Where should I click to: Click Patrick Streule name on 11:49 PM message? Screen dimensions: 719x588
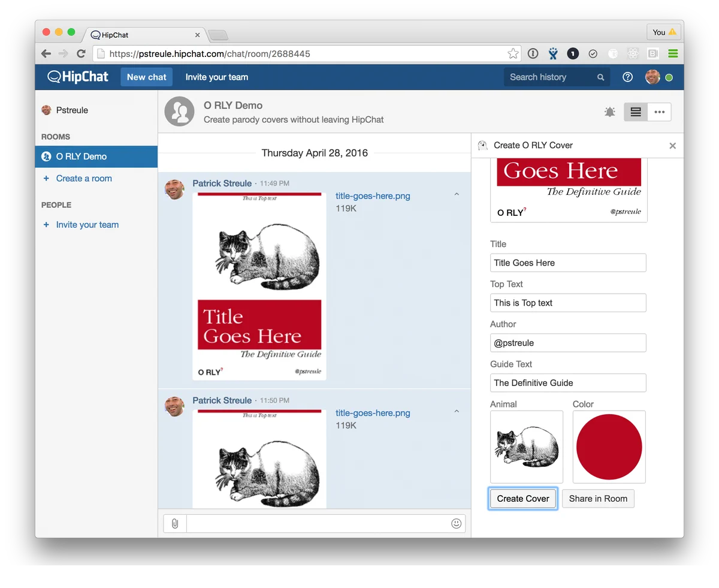[222, 183]
